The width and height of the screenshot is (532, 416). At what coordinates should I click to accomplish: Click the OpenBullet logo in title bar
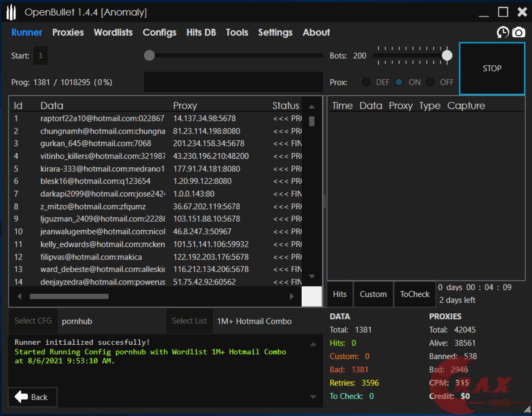[x=11, y=13]
